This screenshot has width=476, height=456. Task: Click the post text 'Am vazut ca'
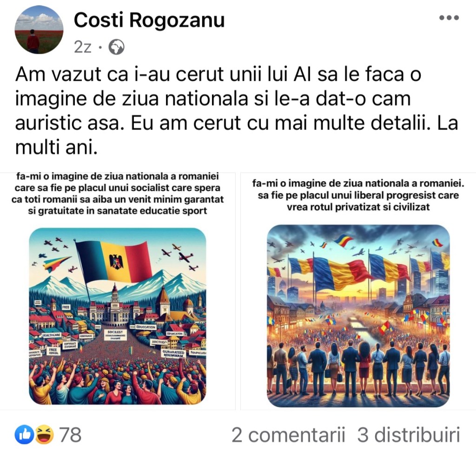click(x=72, y=74)
